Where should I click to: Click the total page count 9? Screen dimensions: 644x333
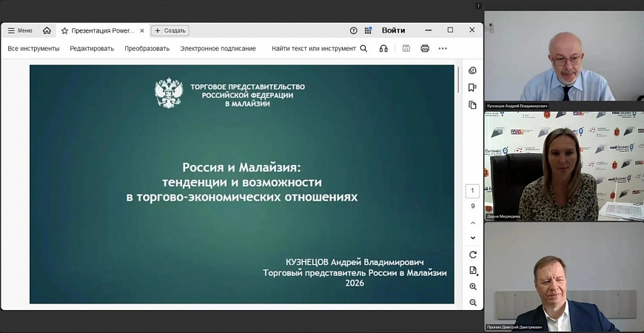pos(473,206)
